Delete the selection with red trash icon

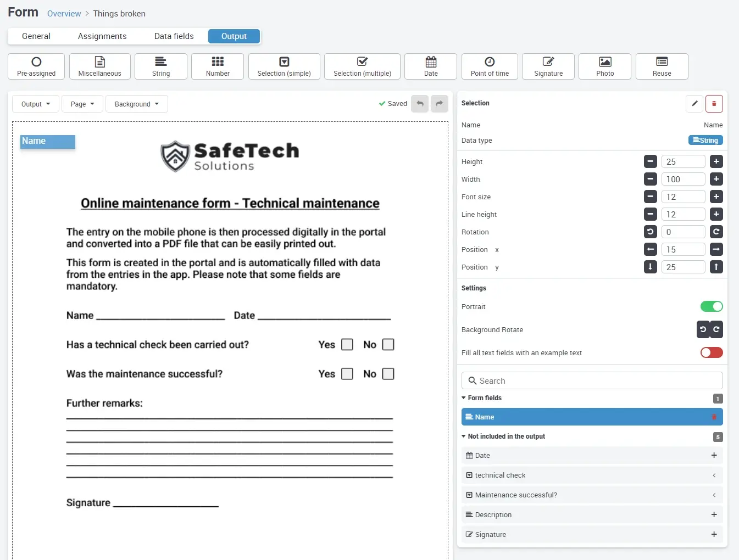[x=714, y=104]
